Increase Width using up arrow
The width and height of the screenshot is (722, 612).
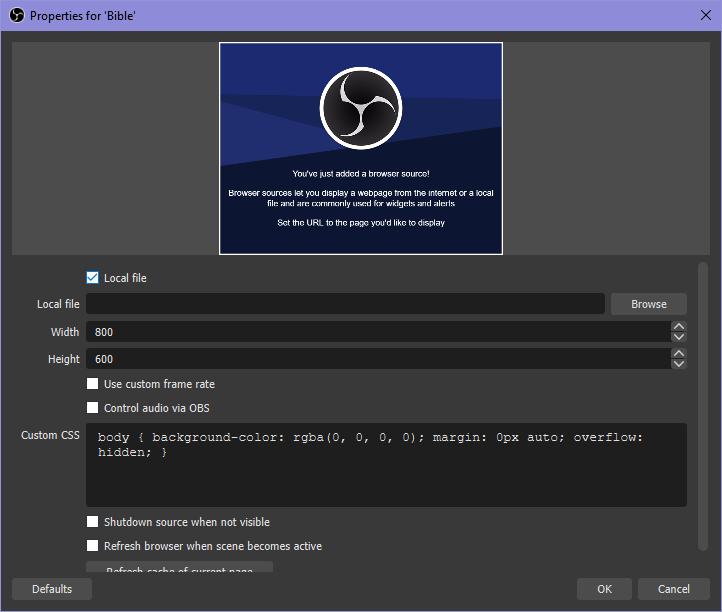pos(679,326)
